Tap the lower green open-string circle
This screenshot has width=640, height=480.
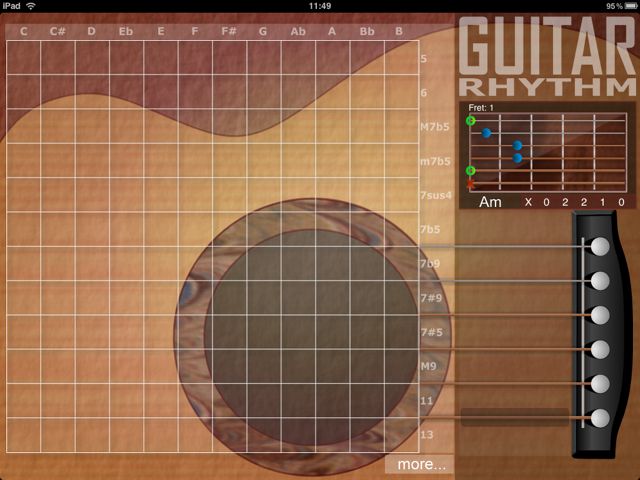pos(471,171)
